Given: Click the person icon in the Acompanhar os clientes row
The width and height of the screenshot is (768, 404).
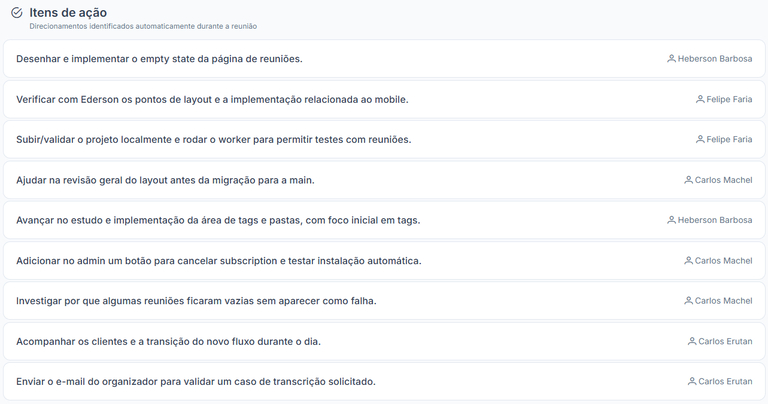Looking at the screenshot, I should [x=692, y=341].
